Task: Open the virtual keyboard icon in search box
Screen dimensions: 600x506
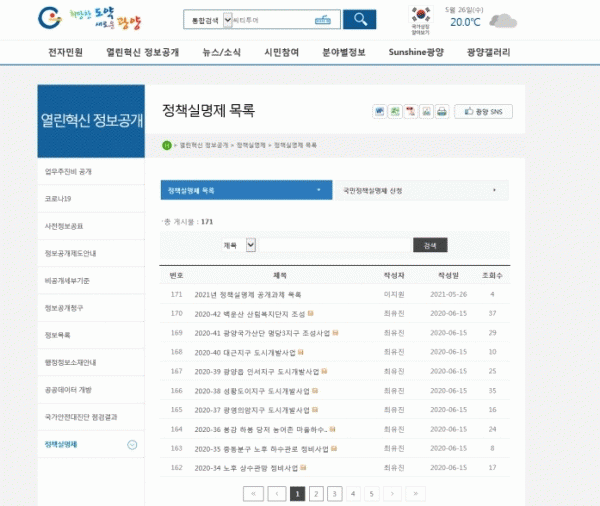Action: tap(321, 20)
